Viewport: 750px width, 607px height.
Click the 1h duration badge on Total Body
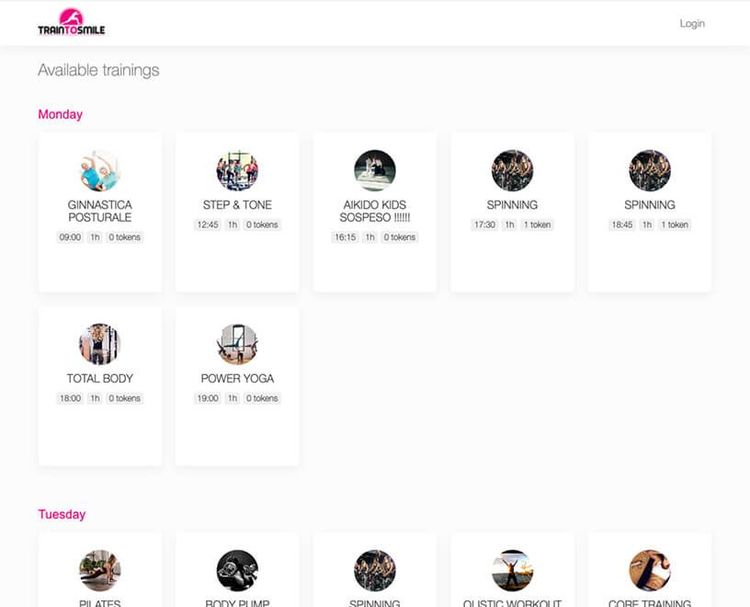(95, 398)
